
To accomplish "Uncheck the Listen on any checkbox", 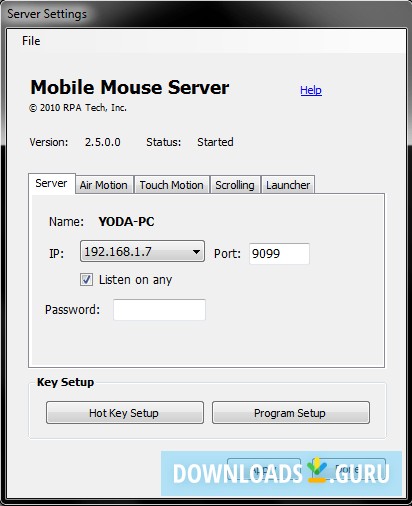I will [x=86, y=280].
